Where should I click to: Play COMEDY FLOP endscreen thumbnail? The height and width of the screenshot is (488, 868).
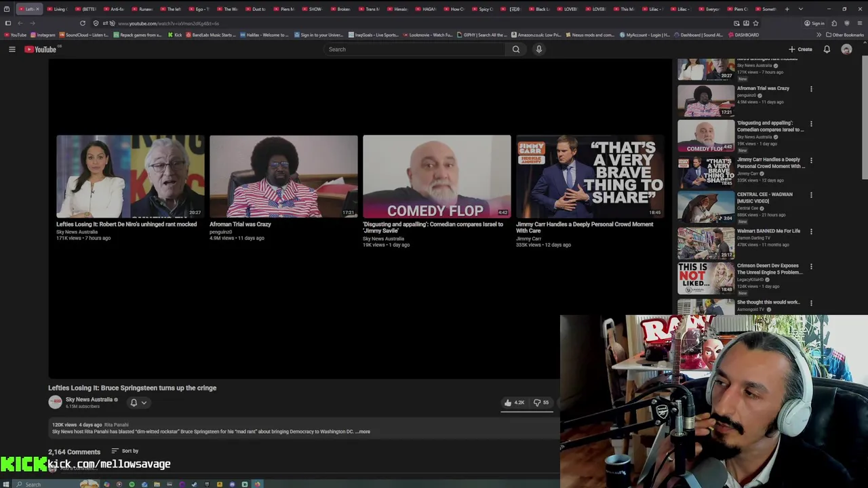pyautogui.click(x=437, y=176)
